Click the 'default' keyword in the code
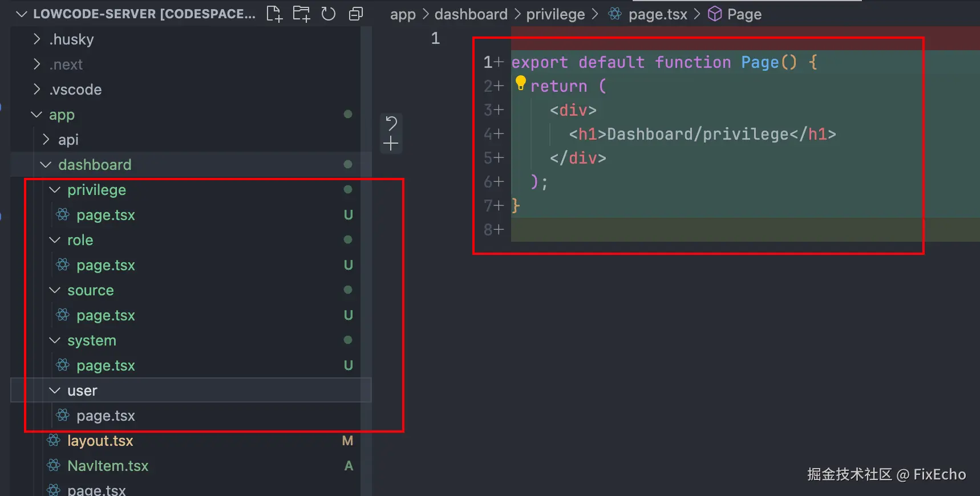Image resolution: width=980 pixels, height=496 pixels. [x=612, y=62]
